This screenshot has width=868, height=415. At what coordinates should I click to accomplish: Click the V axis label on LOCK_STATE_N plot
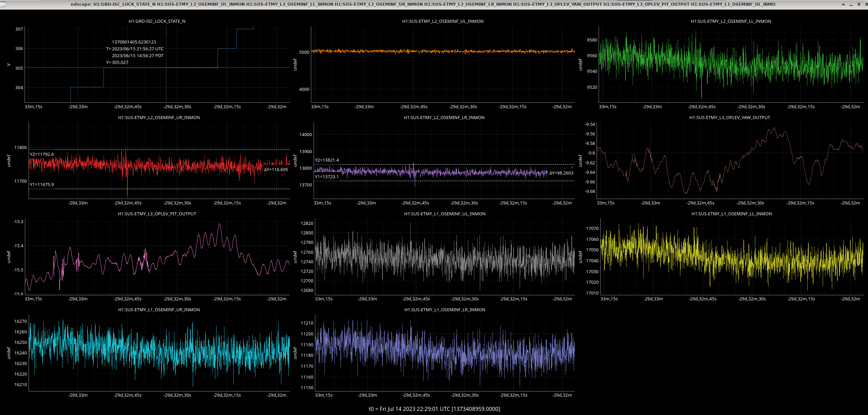click(x=9, y=65)
